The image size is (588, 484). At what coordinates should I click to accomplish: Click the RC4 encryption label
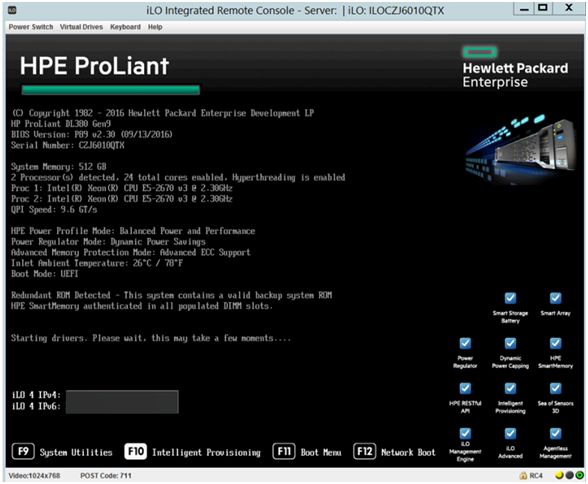point(536,476)
